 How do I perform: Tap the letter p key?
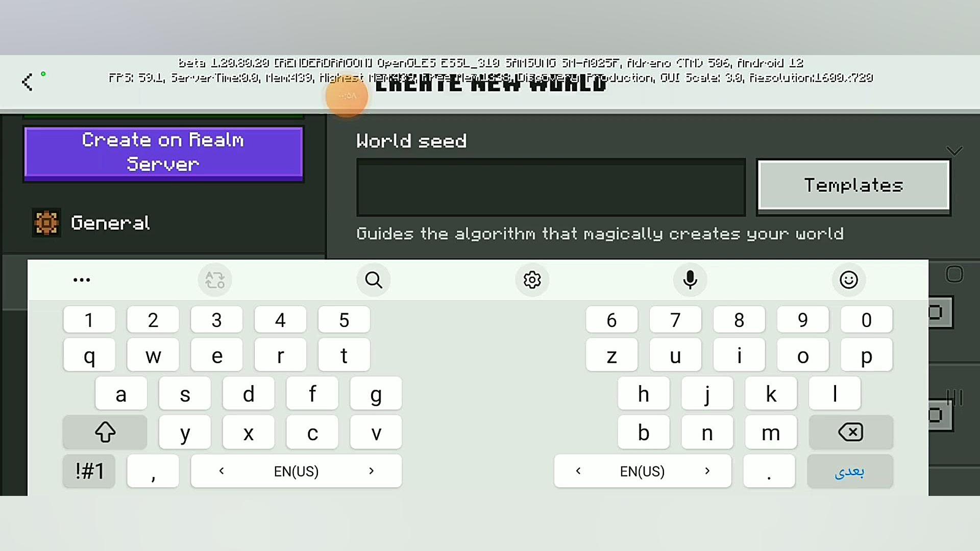click(867, 355)
